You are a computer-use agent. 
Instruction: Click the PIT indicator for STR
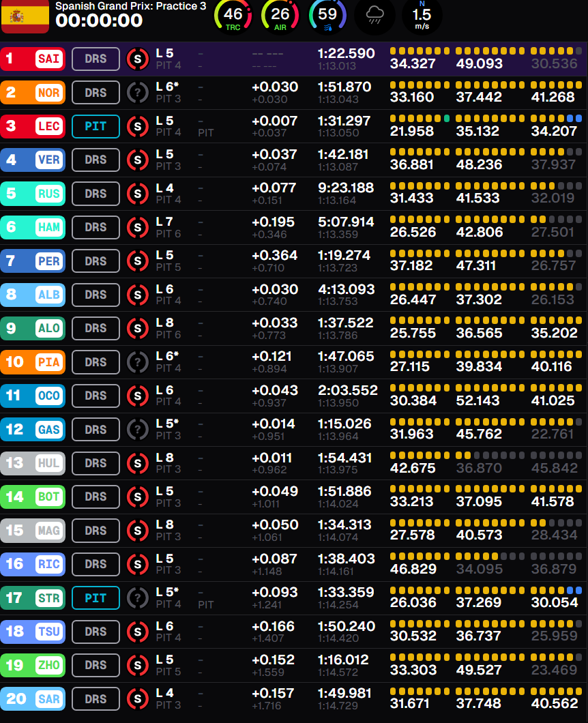click(96, 598)
